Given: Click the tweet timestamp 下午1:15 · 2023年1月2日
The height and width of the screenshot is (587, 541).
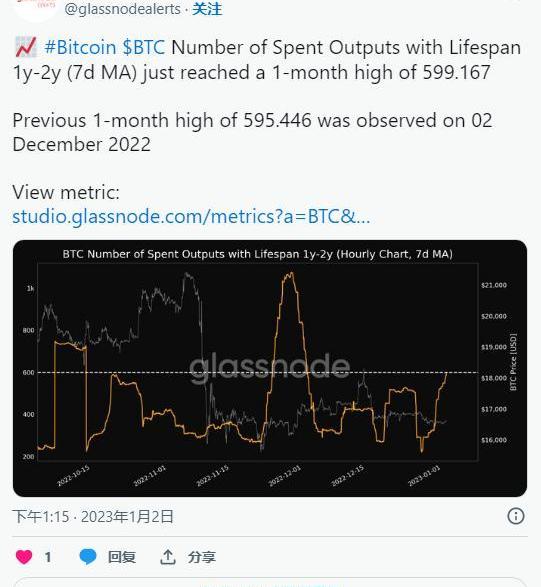Looking at the screenshot, I should click(x=93, y=517).
